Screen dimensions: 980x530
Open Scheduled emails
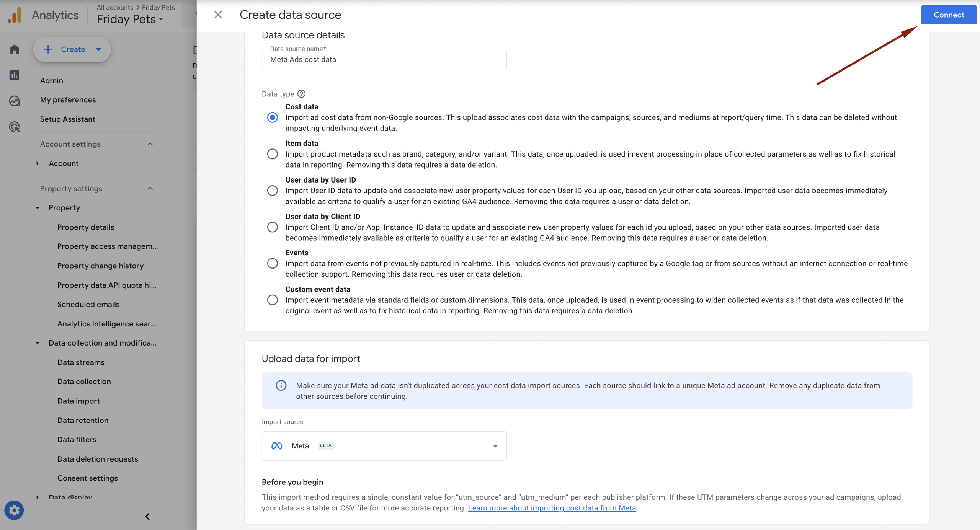click(x=88, y=304)
